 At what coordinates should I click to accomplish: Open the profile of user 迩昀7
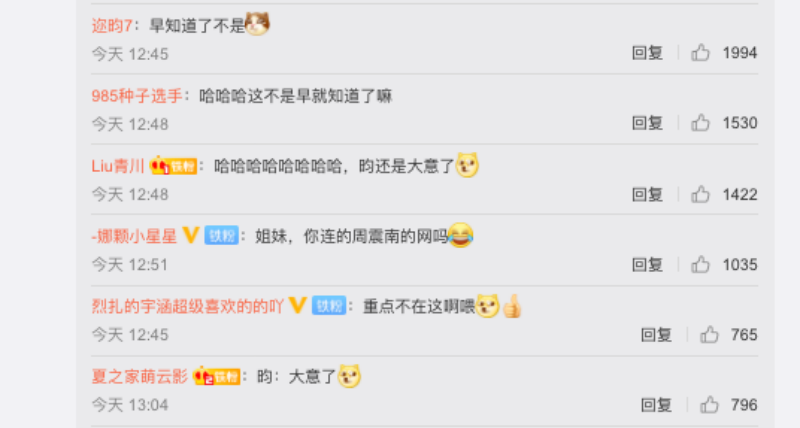pyautogui.click(x=112, y=26)
